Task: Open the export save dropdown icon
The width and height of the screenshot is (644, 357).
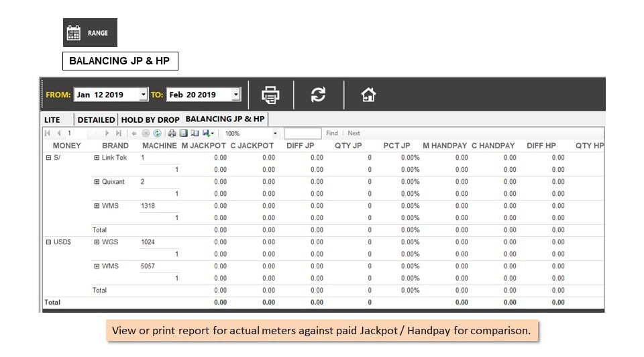Action: [x=208, y=133]
